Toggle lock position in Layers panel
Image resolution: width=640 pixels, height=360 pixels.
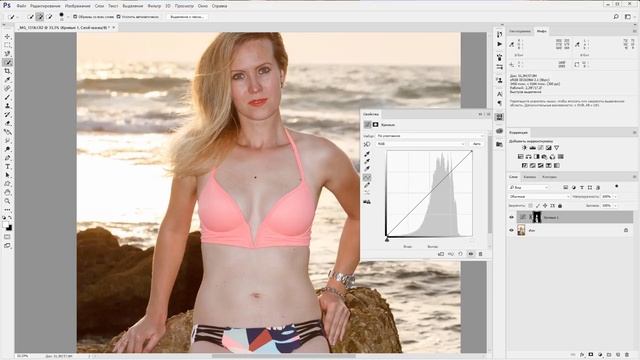545,206
